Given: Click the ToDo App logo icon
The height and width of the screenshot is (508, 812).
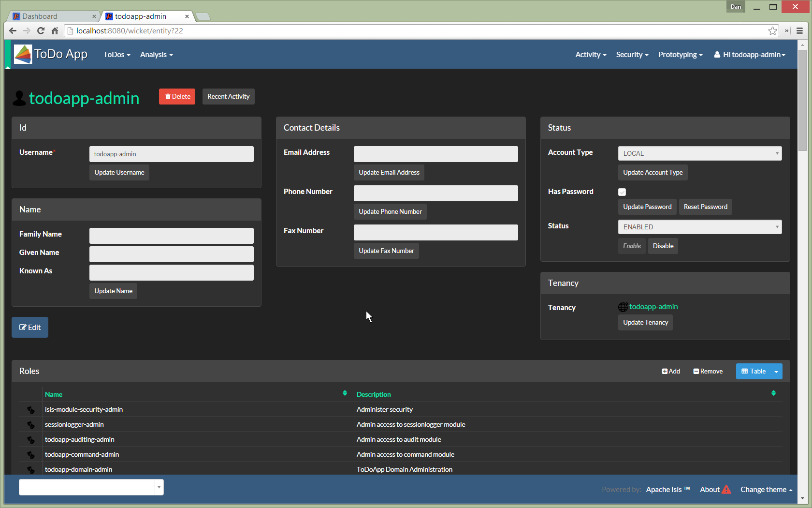Looking at the screenshot, I should [23, 54].
